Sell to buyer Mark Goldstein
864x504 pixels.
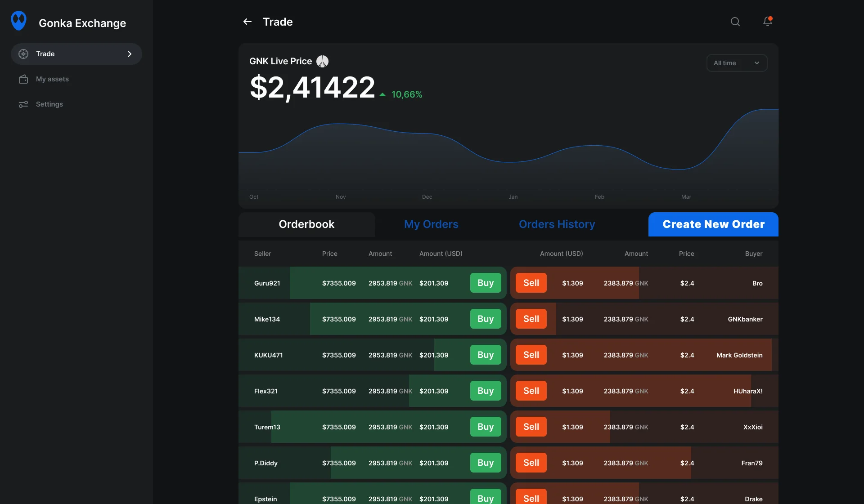(x=531, y=355)
